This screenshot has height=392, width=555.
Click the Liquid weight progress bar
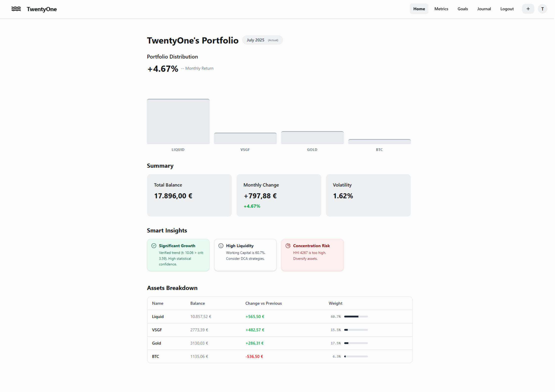[x=356, y=316]
